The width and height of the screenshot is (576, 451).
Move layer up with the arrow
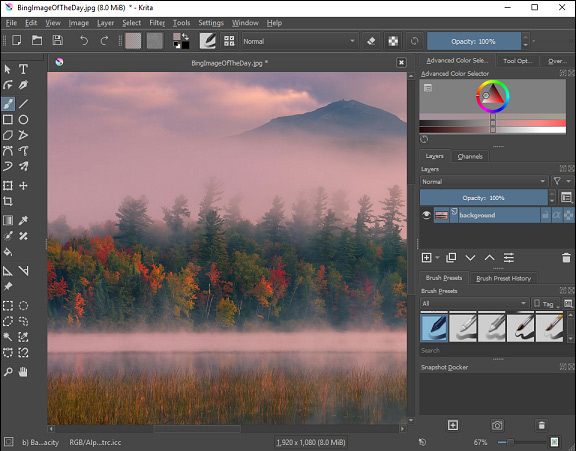(x=489, y=258)
